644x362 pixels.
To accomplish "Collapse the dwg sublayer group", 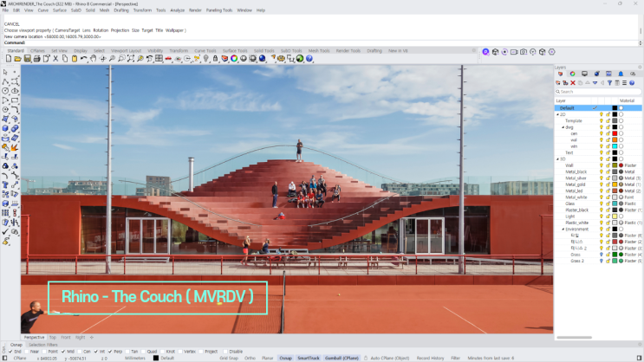I will pos(563,127).
